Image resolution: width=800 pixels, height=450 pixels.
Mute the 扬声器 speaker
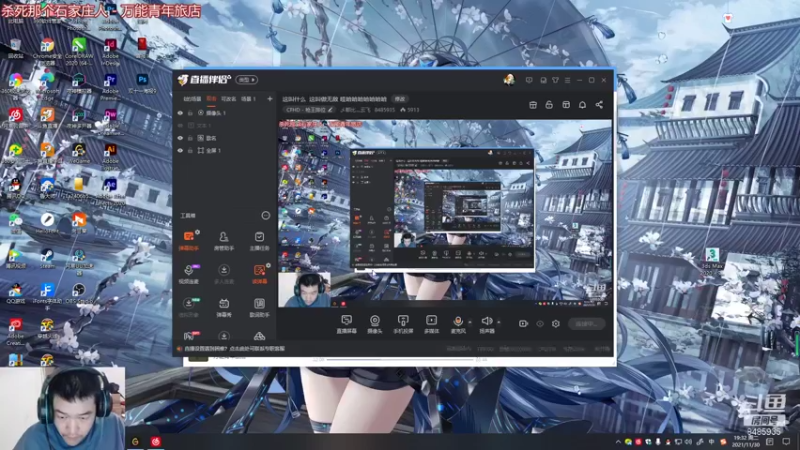487,324
